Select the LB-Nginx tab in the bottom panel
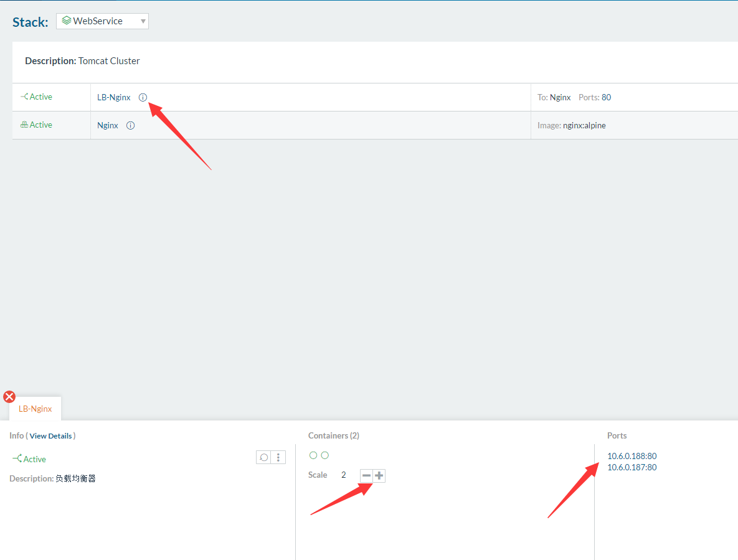Image resolution: width=738 pixels, height=560 pixels. tap(35, 409)
